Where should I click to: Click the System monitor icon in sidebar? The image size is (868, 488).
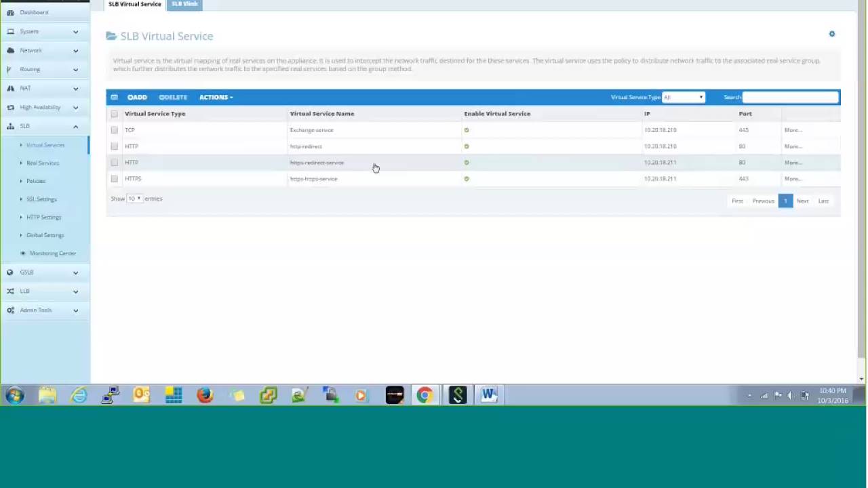(10, 31)
